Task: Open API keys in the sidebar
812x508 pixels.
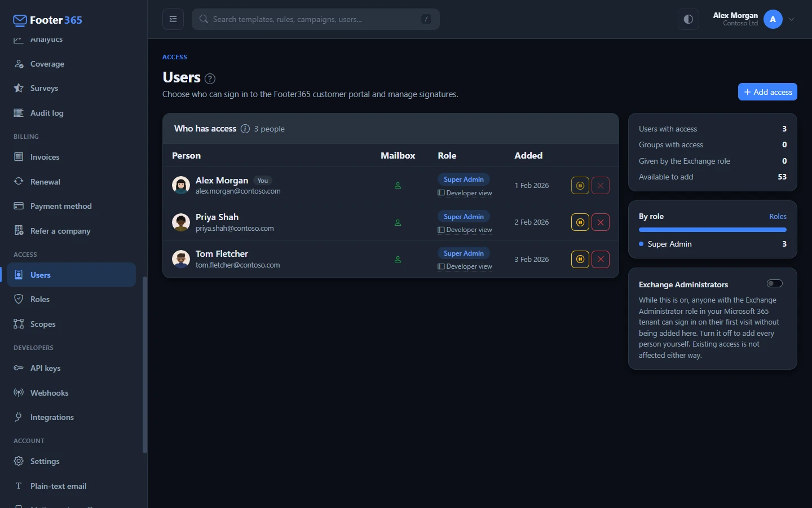Action: (x=71, y=368)
